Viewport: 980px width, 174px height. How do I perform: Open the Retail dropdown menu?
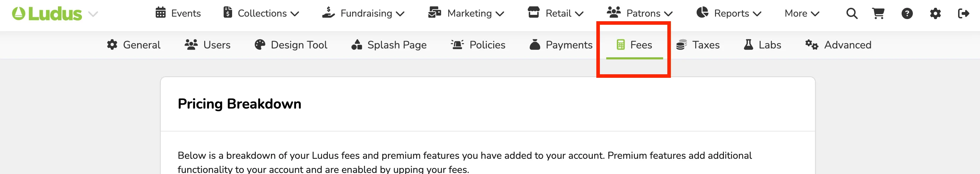coord(555,13)
